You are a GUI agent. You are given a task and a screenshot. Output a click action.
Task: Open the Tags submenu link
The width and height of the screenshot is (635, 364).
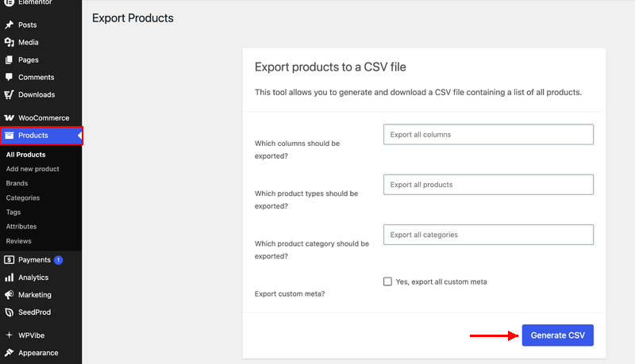pyautogui.click(x=13, y=212)
